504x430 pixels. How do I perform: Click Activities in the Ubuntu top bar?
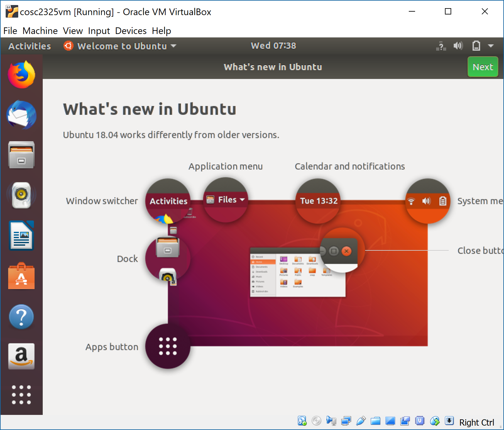30,46
